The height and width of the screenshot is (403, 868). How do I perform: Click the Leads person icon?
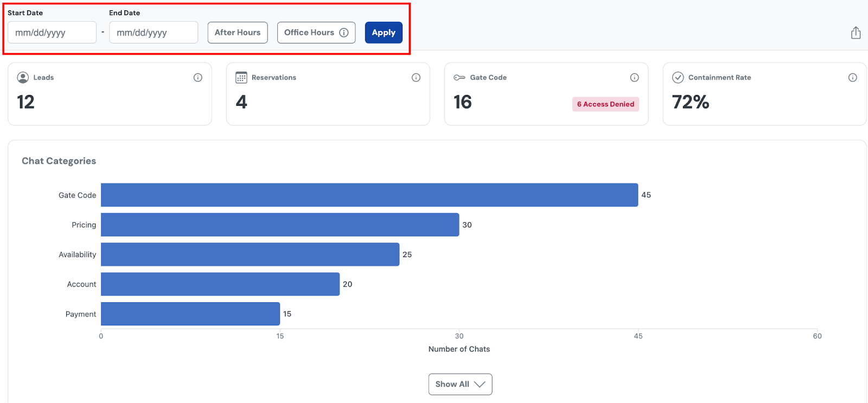coord(23,78)
